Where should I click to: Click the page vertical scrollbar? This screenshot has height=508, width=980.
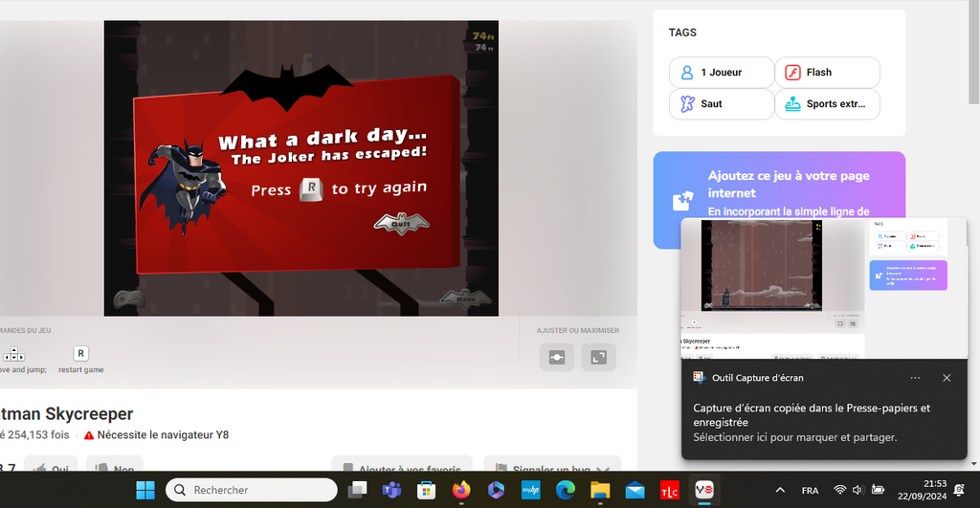tap(973, 53)
